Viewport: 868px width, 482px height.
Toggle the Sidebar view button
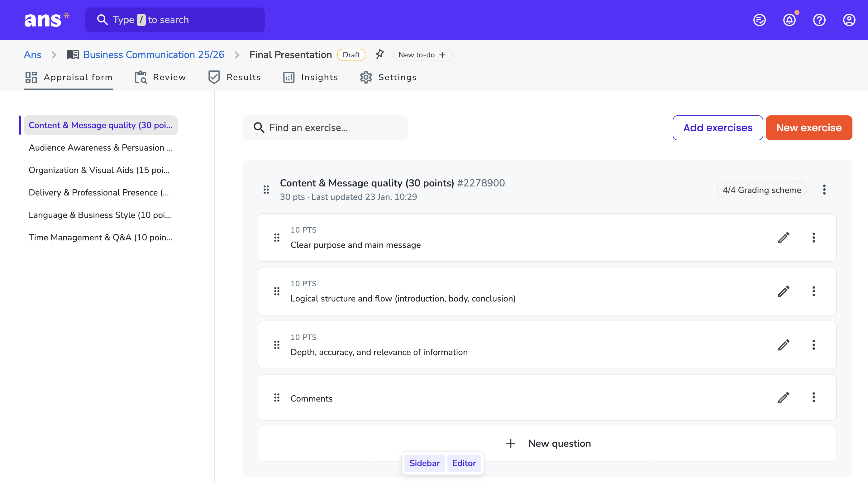pos(424,463)
